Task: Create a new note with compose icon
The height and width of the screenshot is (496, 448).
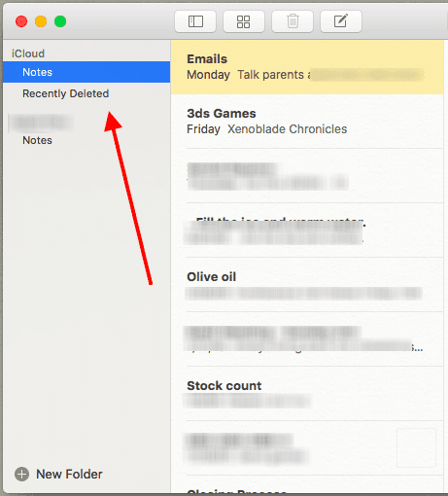Action: point(341,21)
